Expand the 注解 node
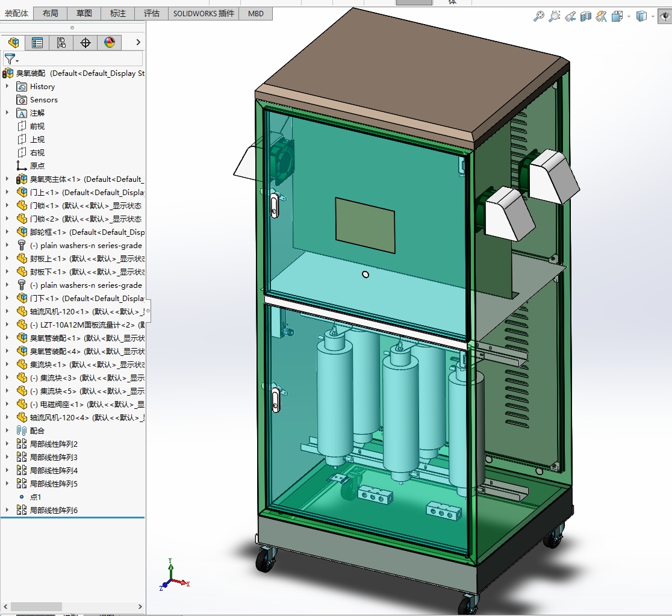The image size is (672, 616). tap(7, 113)
